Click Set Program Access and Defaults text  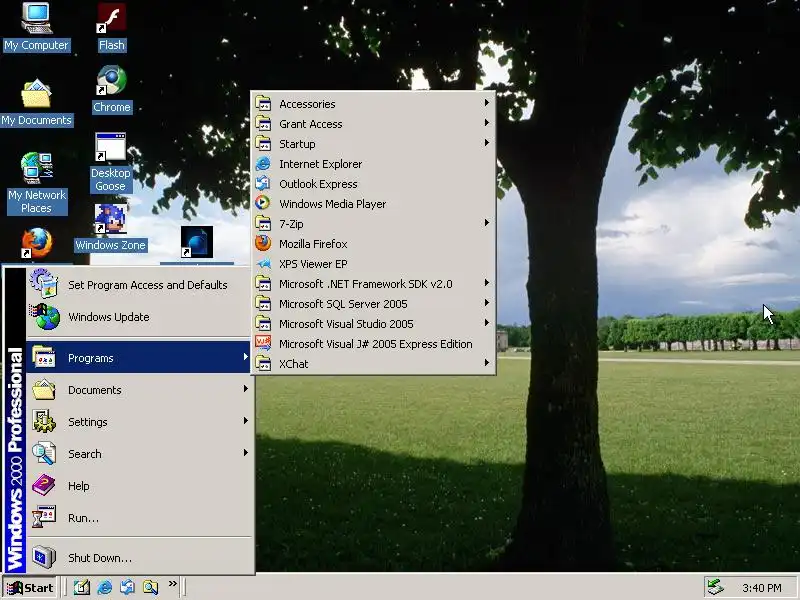click(147, 285)
